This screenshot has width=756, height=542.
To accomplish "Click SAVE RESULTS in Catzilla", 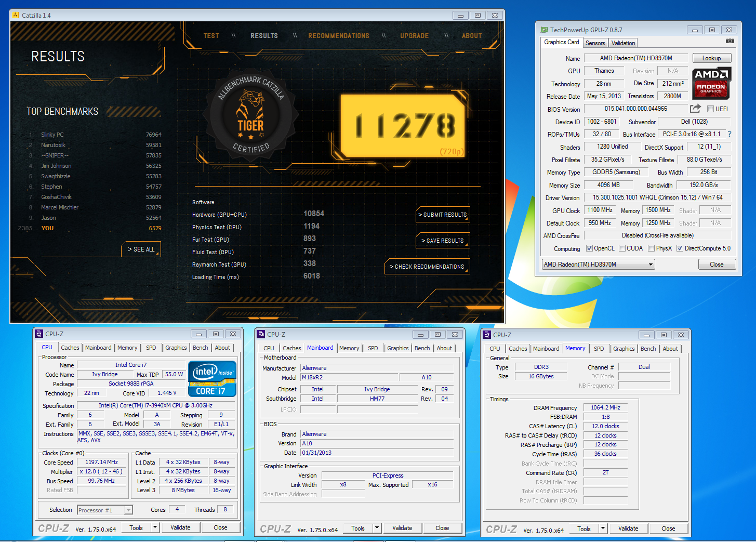I will (x=443, y=241).
